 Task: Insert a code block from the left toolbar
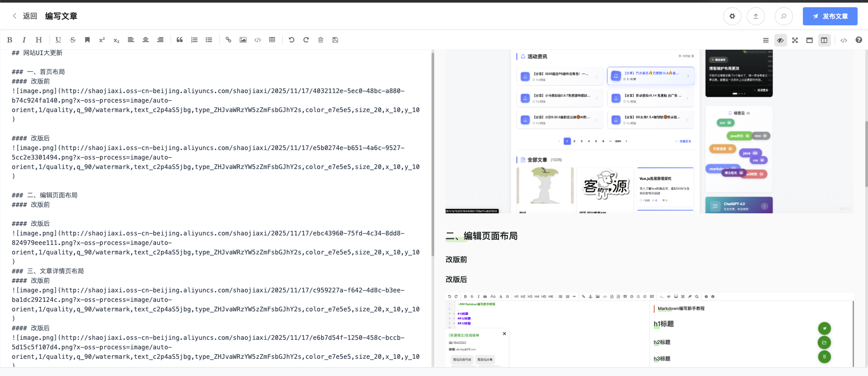[x=258, y=40]
